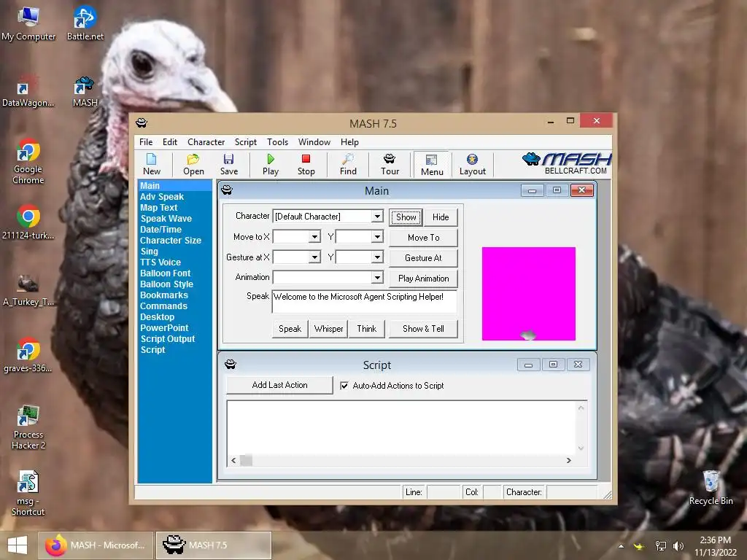Expand the Gesture at X dropdown
The height and width of the screenshot is (560, 747).
314,257
